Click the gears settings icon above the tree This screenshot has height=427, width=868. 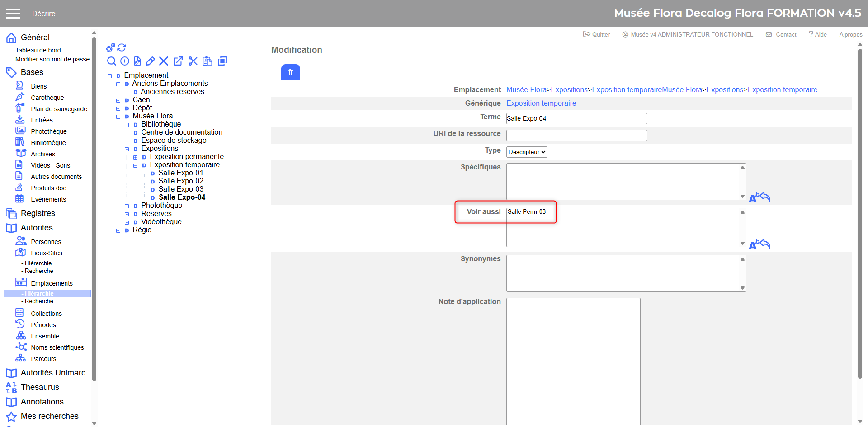pos(110,47)
